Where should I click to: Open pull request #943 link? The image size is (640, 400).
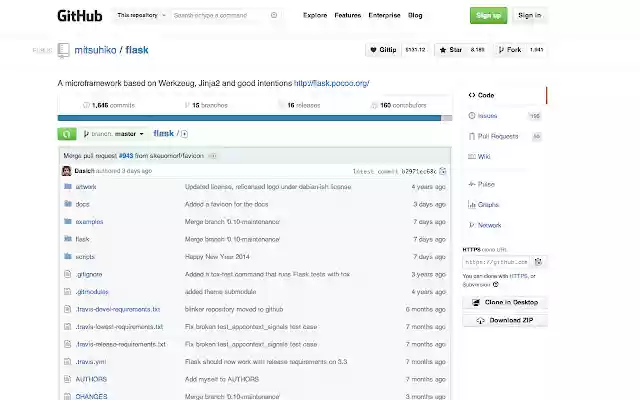coord(126,156)
